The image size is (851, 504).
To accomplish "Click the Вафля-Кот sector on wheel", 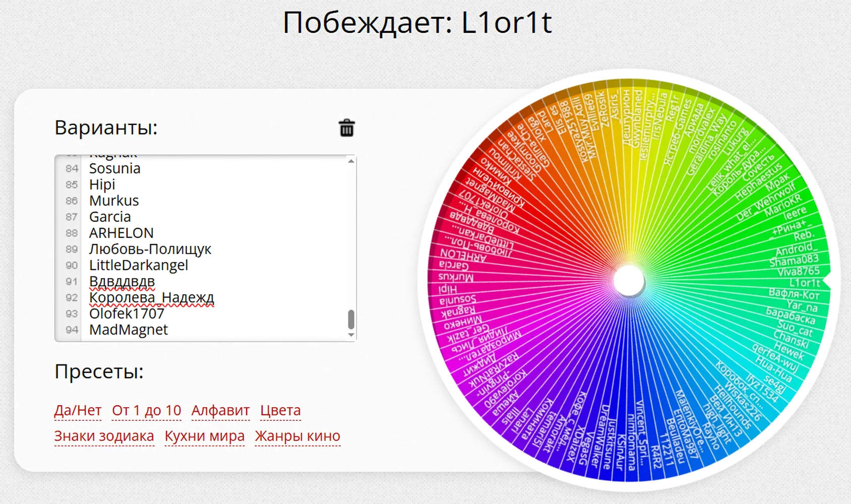I will (794, 294).
